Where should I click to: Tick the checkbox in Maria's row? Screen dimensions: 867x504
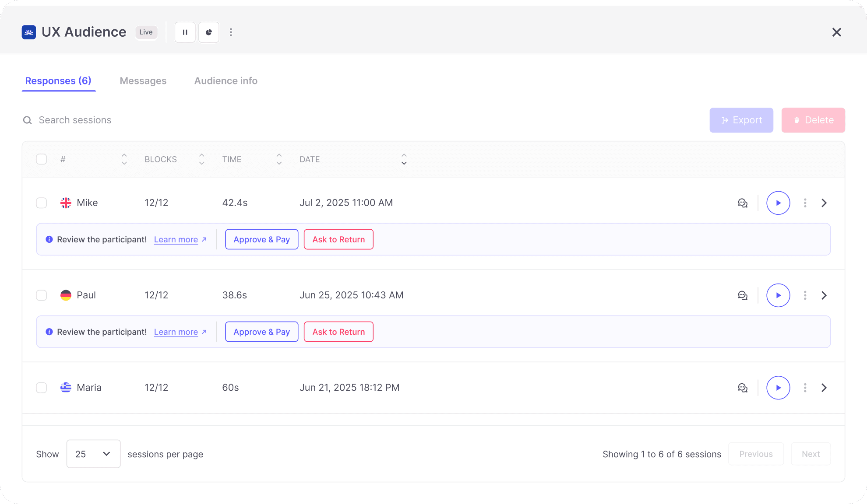[x=42, y=388]
